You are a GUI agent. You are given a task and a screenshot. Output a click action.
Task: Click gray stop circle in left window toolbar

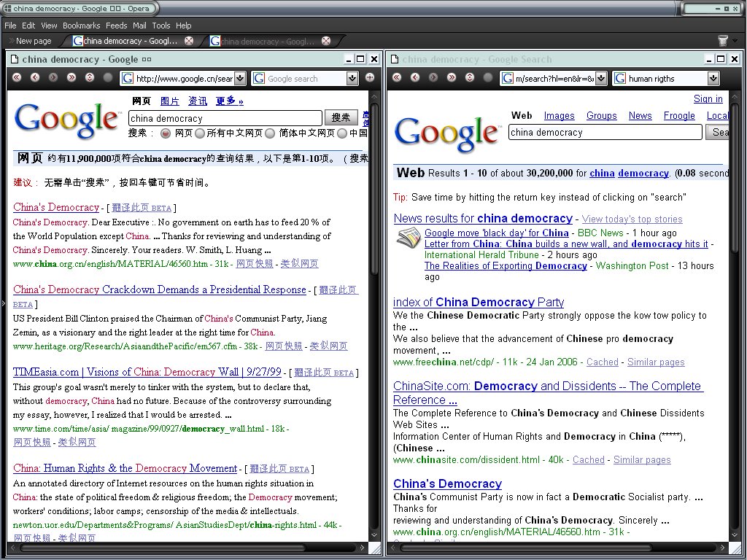click(x=108, y=77)
